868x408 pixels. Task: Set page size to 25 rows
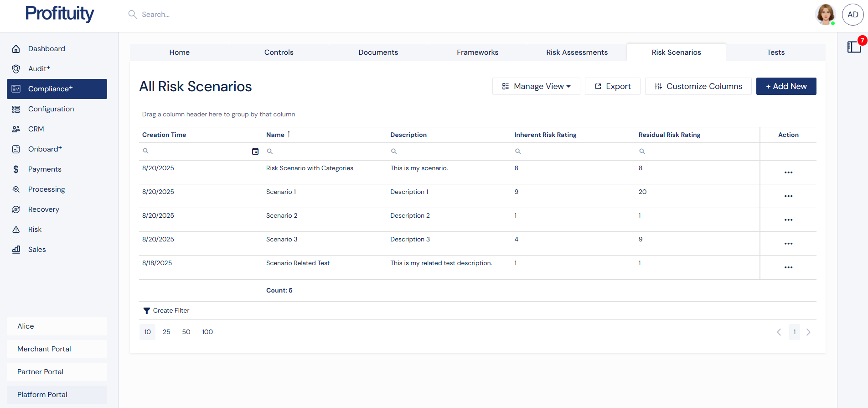(x=166, y=332)
